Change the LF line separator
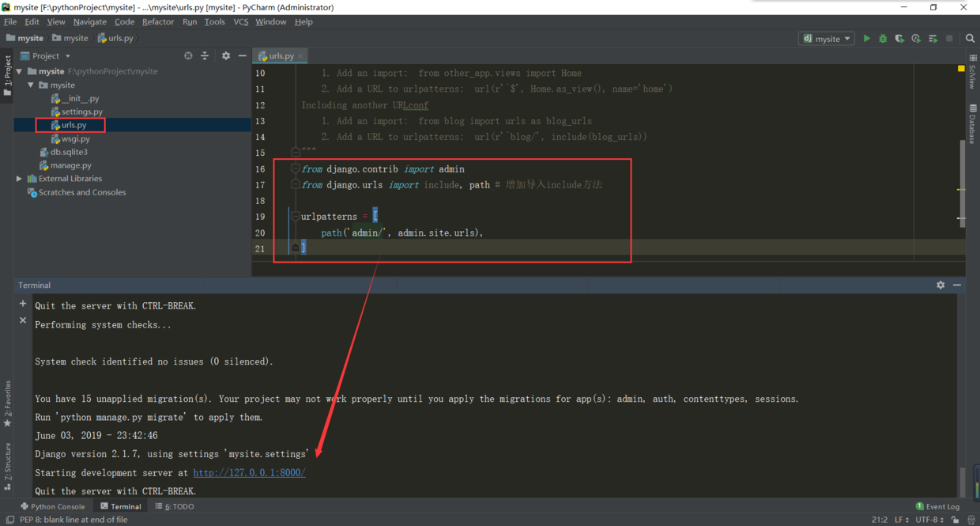 (x=901, y=520)
